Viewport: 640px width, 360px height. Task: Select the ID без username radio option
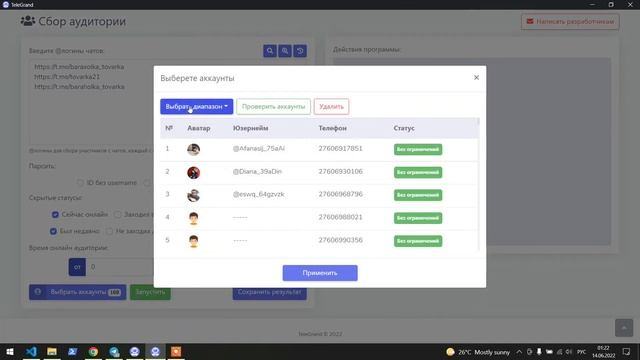point(80,183)
